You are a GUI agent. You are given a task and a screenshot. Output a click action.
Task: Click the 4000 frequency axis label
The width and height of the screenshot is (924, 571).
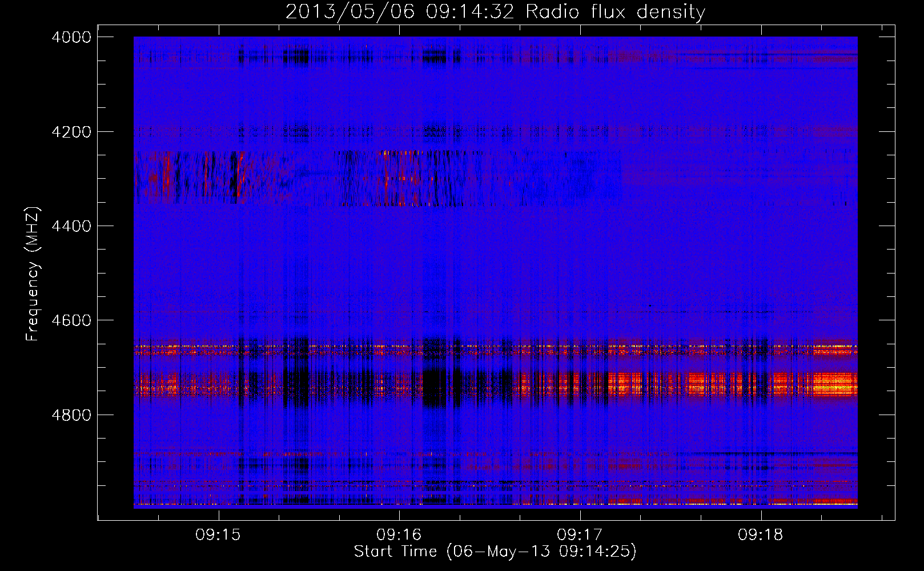pyautogui.click(x=71, y=37)
